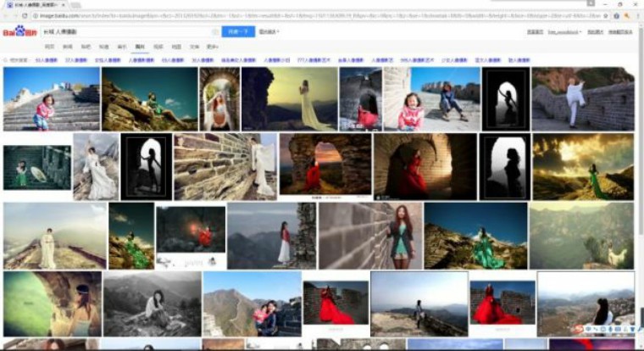The width and height of the screenshot is (644, 351).
Task: Switch to the 地图 tab
Action: (x=176, y=47)
